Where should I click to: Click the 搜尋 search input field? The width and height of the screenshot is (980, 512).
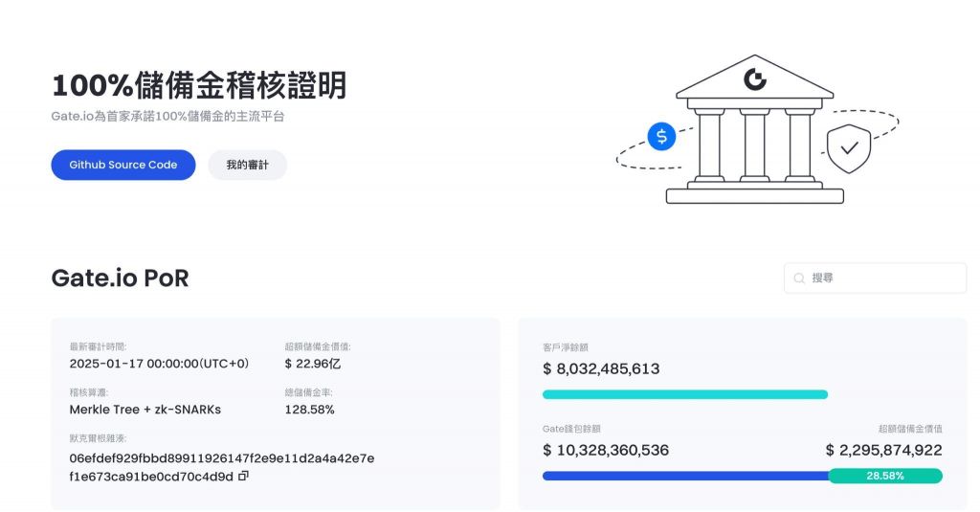[882, 278]
